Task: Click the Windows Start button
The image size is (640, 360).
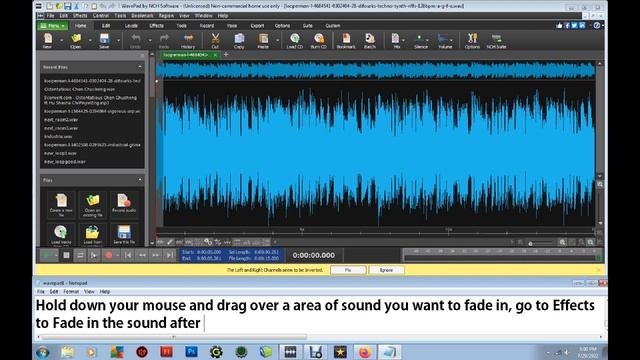Action: (43, 351)
